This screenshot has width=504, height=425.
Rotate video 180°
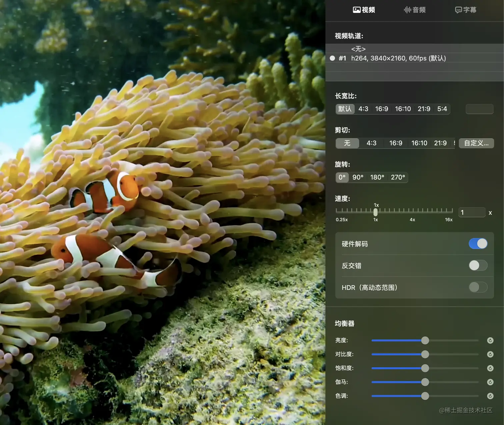377,177
